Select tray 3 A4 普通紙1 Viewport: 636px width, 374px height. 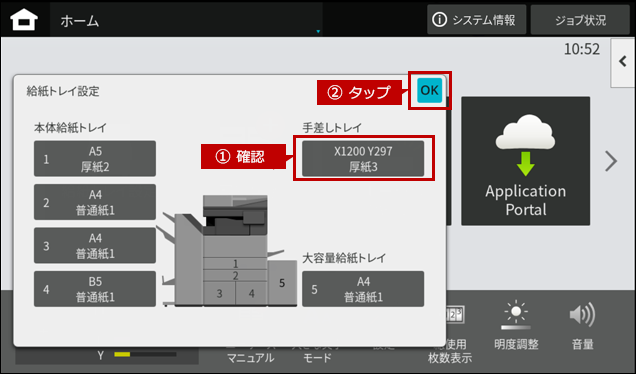pyautogui.click(x=95, y=245)
